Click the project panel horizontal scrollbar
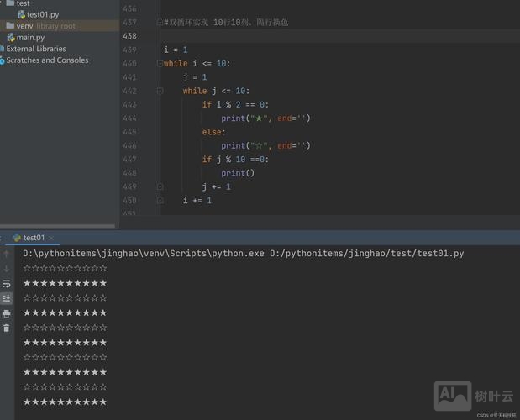 (57, 226)
